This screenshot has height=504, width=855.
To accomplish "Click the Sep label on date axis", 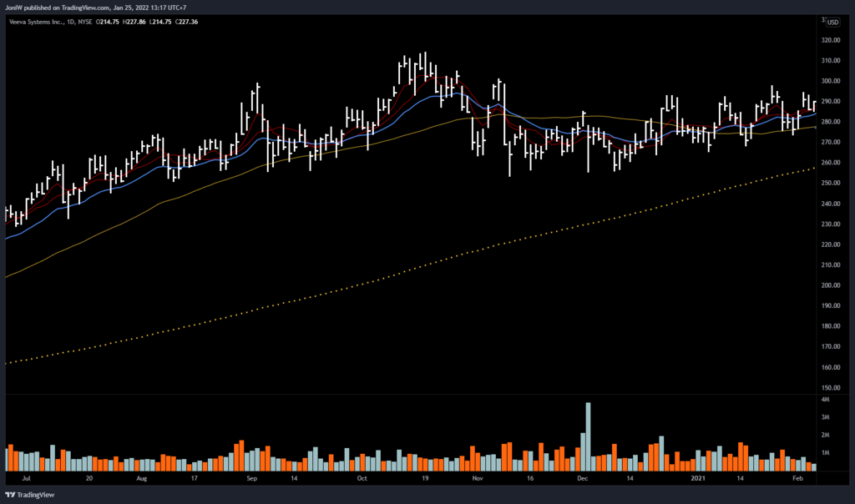I will coord(253,481).
